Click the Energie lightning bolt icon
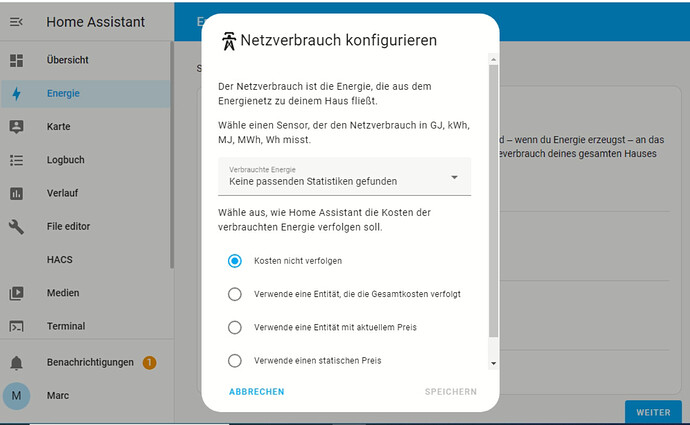The height and width of the screenshot is (425, 690). [16, 94]
